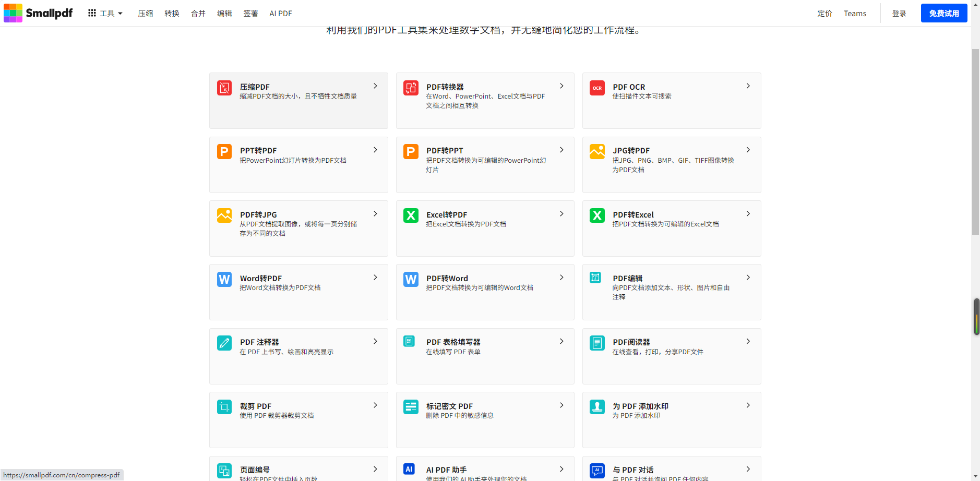
Task: Click the Excel转PDF green X icon
Action: coord(411,215)
